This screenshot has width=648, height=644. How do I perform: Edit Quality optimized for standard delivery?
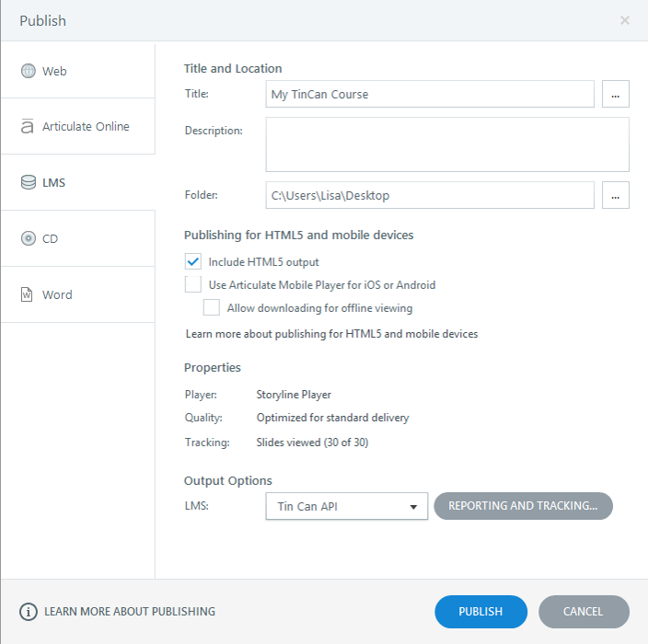pos(332,418)
